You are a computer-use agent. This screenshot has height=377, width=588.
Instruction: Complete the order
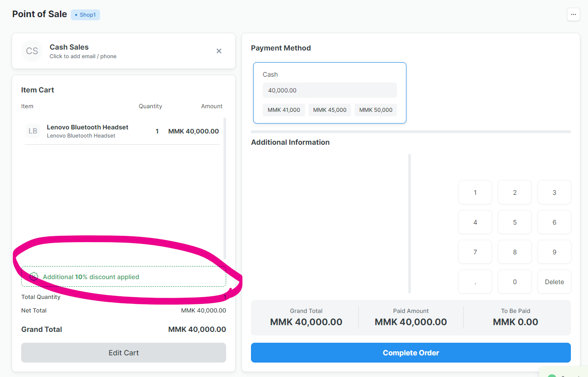point(410,352)
